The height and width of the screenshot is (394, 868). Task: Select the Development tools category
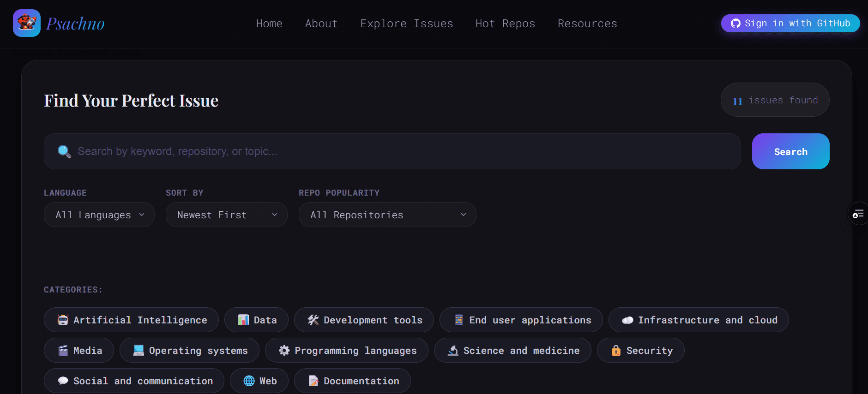pyautogui.click(x=364, y=320)
